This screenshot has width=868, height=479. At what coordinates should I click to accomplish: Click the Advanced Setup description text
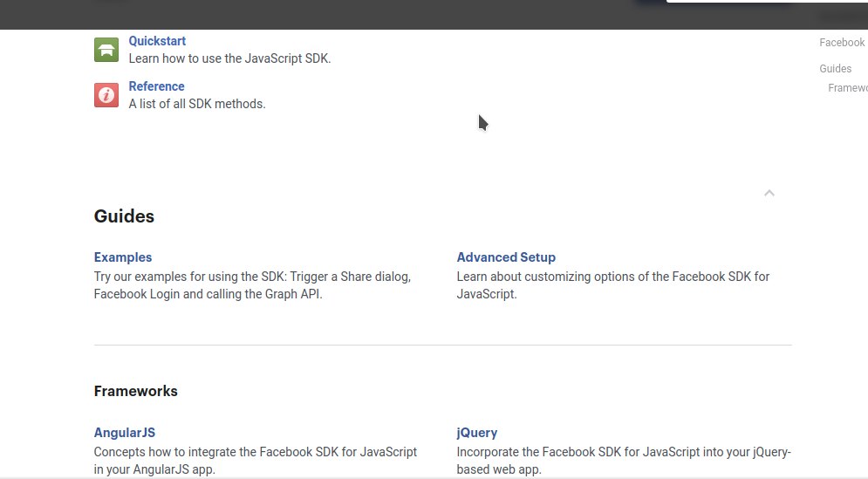point(612,285)
